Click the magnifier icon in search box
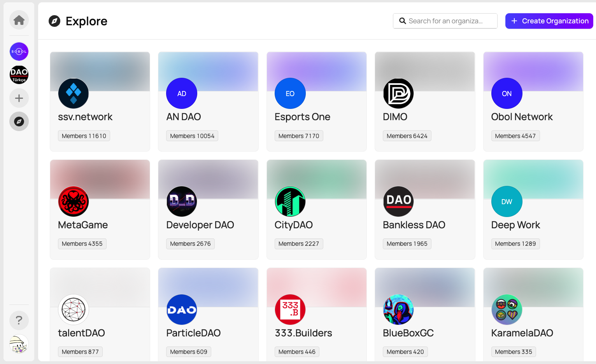This screenshot has height=364, width=596. point(403,21)
